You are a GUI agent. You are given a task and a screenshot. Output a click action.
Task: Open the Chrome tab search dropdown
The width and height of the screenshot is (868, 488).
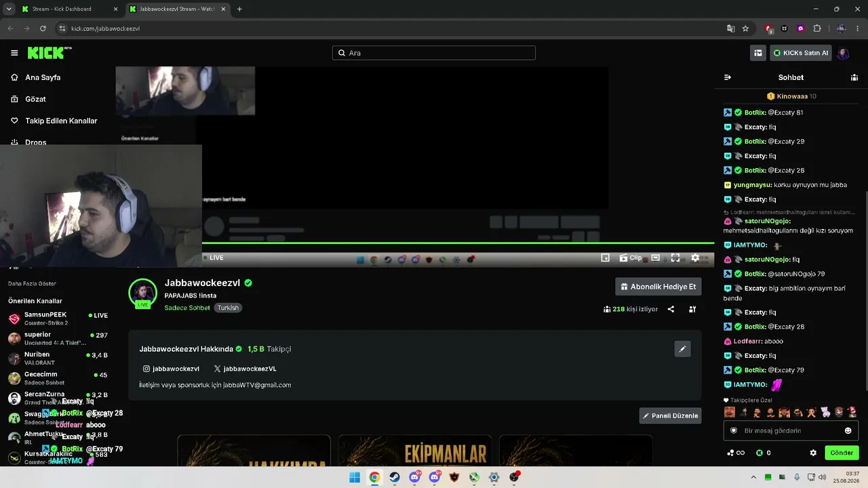click(x=9, y=9)
